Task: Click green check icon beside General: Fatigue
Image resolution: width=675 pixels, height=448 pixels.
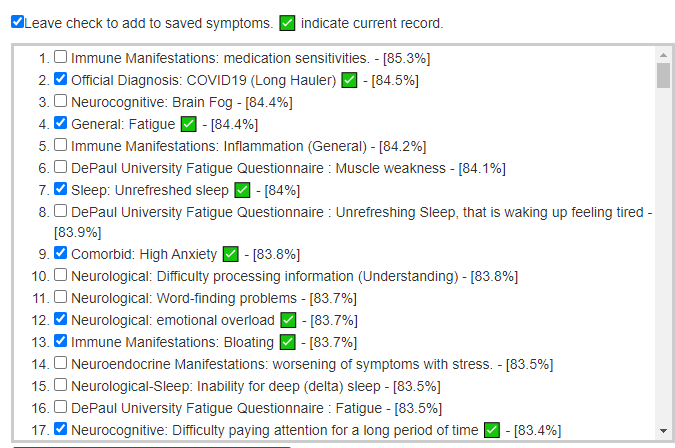Action: (x=189, y=124)
